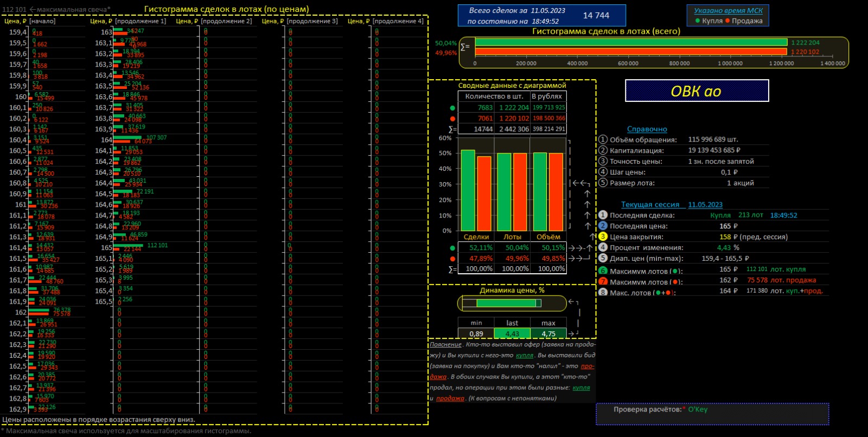This screenshot has height=437, width=868.
Task: Click grey circle 4 beside Процент изменения
Action: pyautogui.click(x=603, y=247)
